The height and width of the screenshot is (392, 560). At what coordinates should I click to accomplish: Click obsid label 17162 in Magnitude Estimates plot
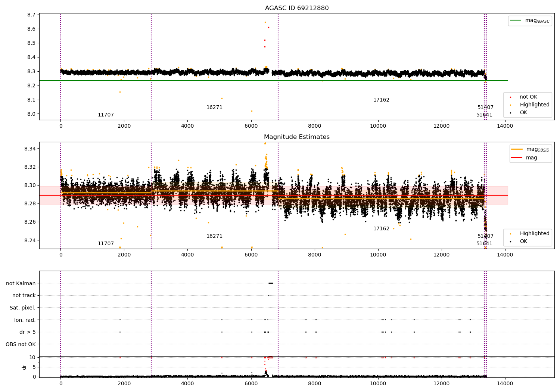coord(381,229)
